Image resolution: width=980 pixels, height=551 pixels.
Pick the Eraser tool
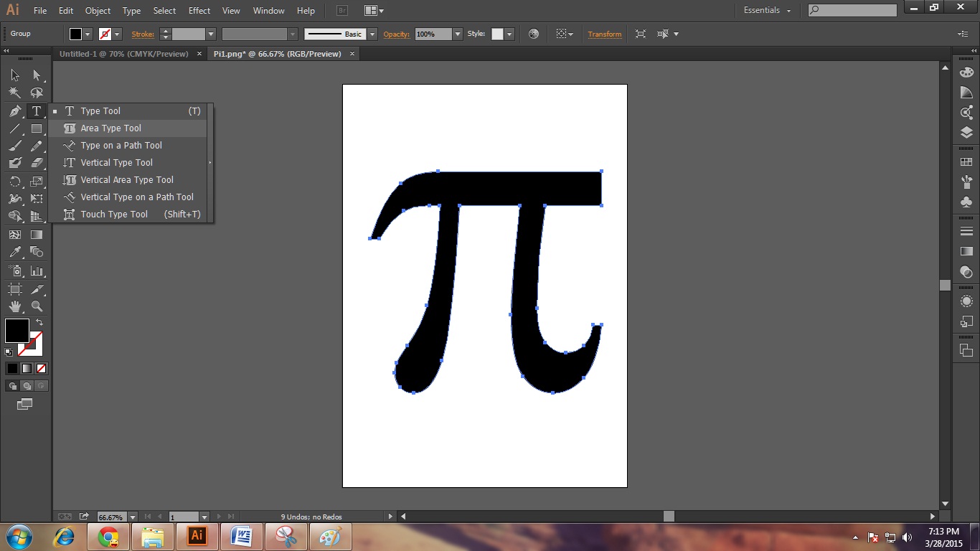pyautogui.click(x=37, y=163)
